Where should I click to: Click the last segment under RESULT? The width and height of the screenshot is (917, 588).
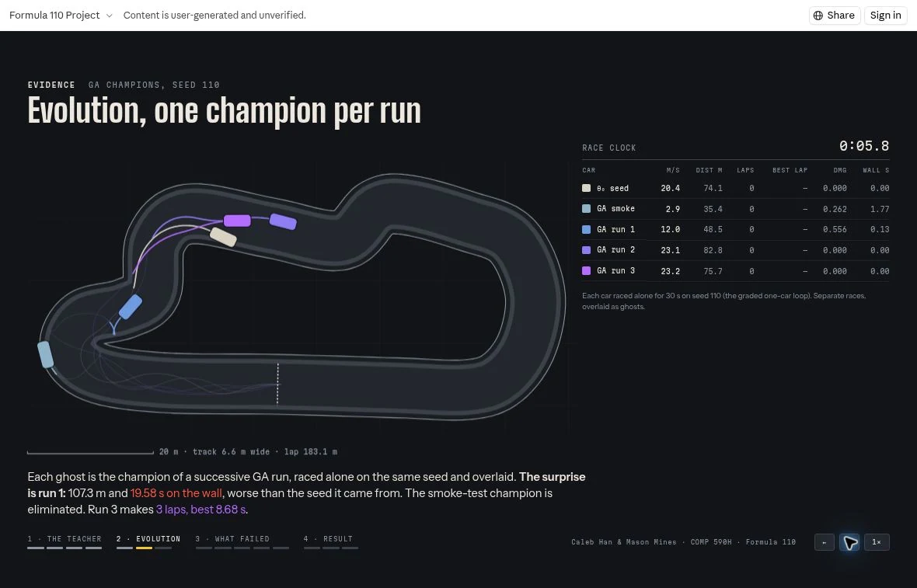point(350,548)
